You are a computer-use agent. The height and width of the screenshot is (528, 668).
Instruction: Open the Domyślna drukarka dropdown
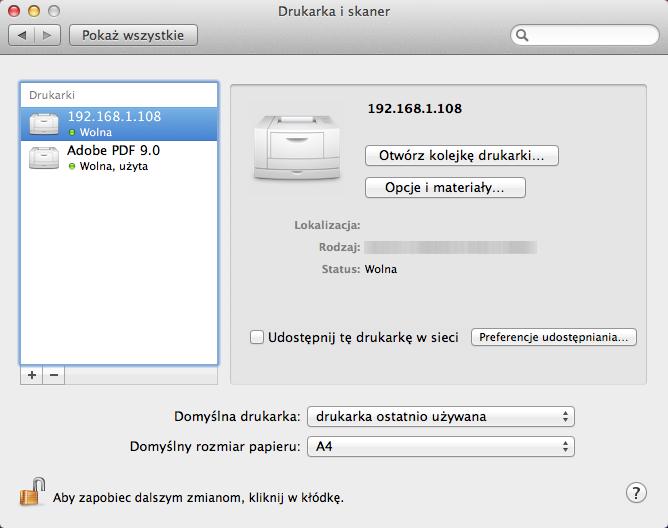pos(441,416)
